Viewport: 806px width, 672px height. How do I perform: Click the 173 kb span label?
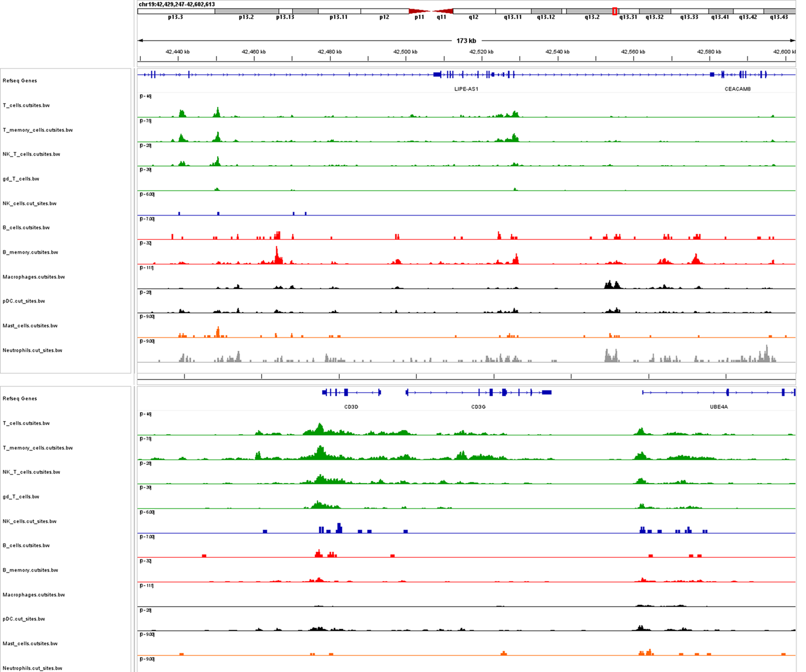coord(466,40)
